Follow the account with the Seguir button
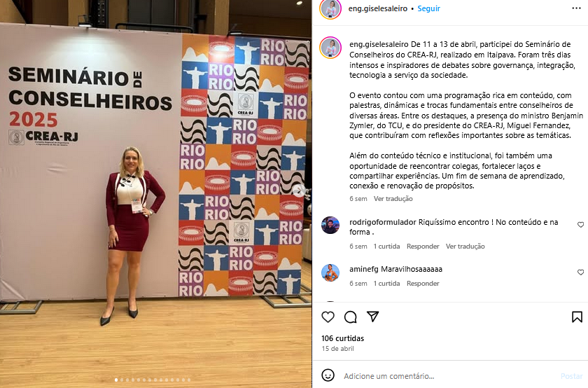 (428, 8)
